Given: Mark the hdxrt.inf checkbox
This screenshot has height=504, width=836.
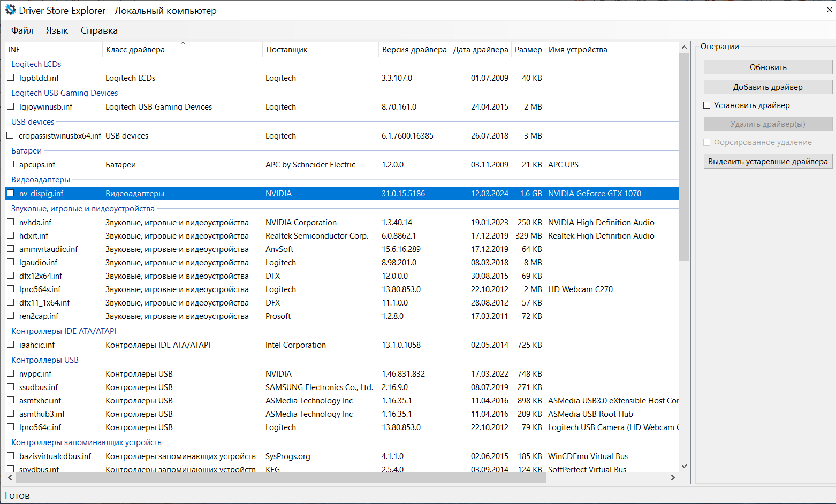Looking at the screenshot, I should (11, 235).
